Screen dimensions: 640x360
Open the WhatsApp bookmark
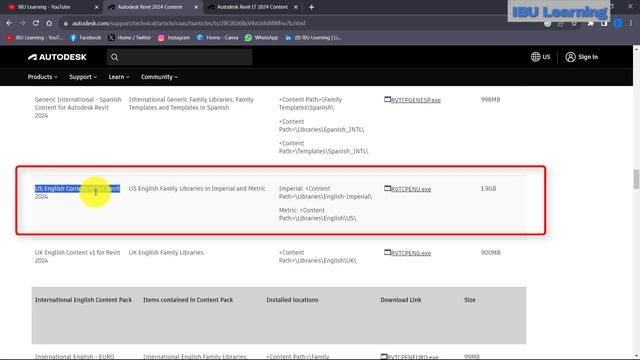point(261,38)
